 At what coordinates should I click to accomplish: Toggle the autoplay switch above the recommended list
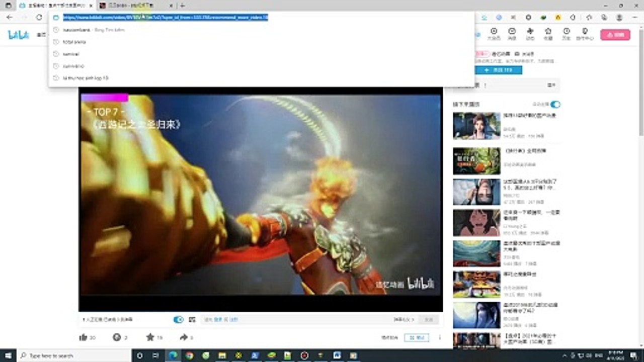click(555, 104)
